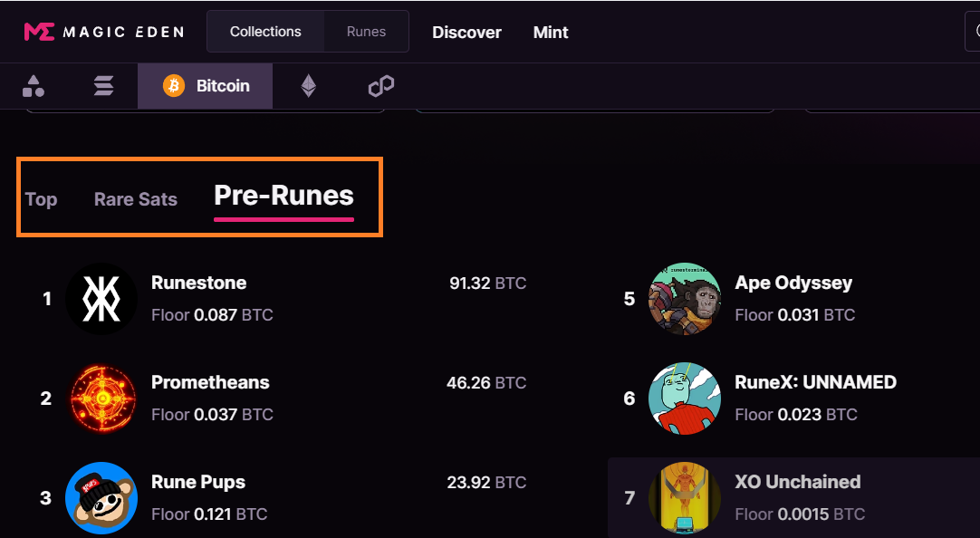980x538 pixels.
Task: Click the Magic Eden logo
Action: click(103, 32)
